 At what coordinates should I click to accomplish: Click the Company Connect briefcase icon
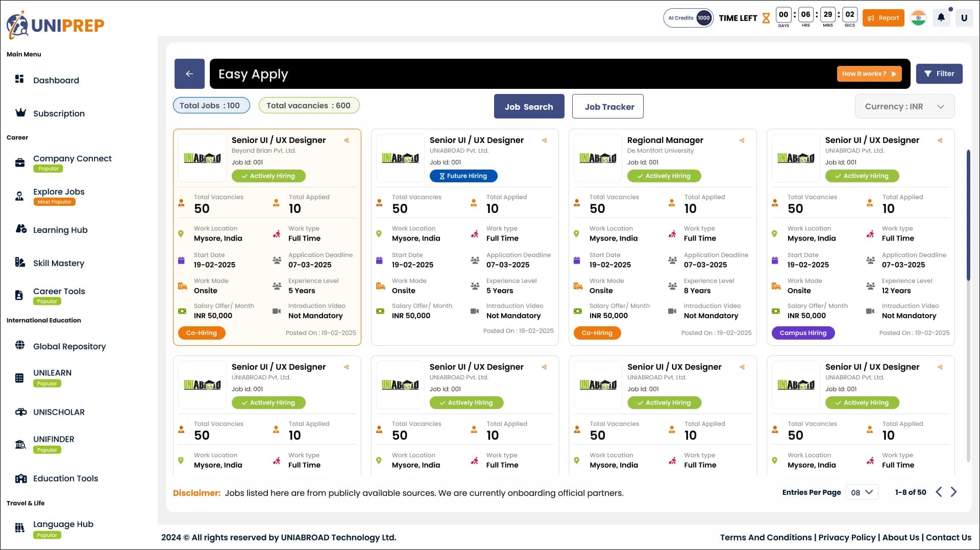coord(20,163)
